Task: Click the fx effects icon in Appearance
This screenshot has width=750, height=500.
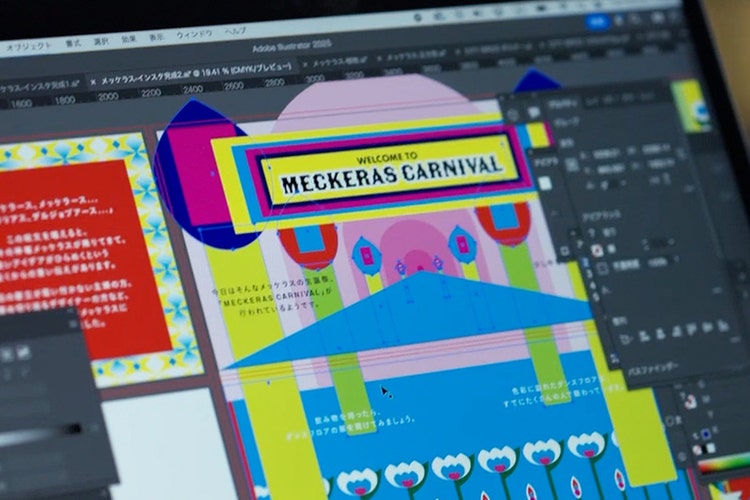Action: 606,290
